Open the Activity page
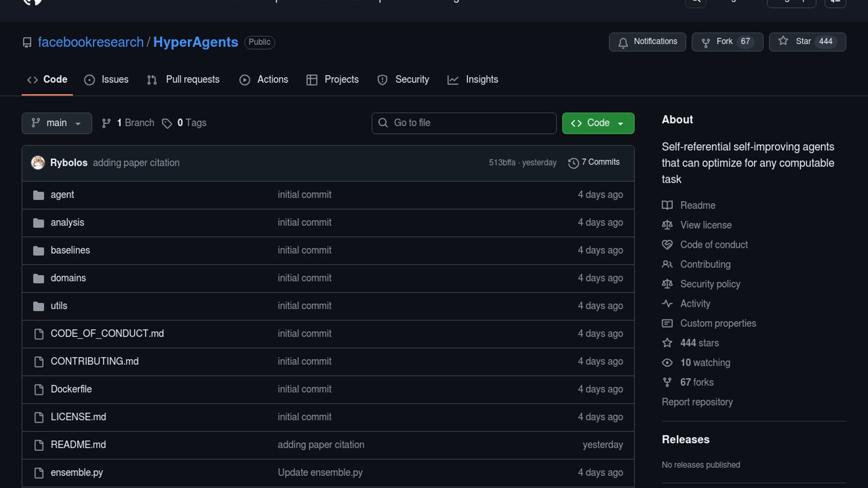868x488 pixels. coord(695,304)
